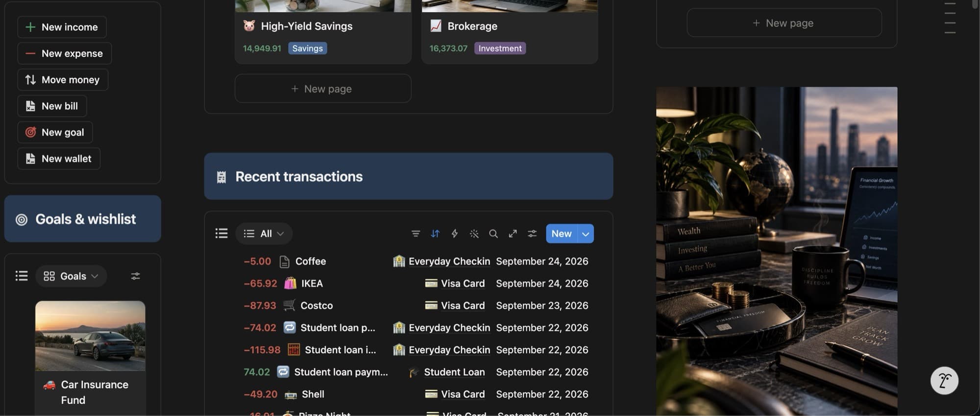Open the Car Insurance Fund goal thumbnail
This screenshot has height=416, width=980.
[90, 336]
